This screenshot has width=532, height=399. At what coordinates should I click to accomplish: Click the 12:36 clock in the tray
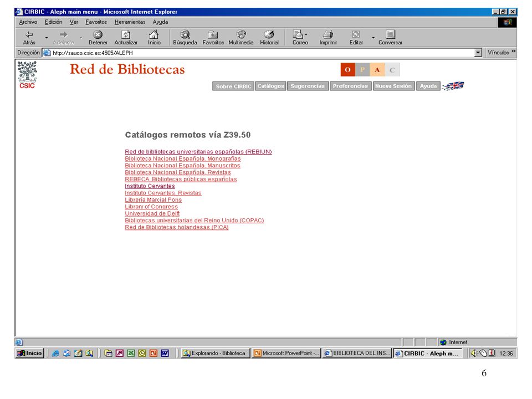[x=506, y=354]
